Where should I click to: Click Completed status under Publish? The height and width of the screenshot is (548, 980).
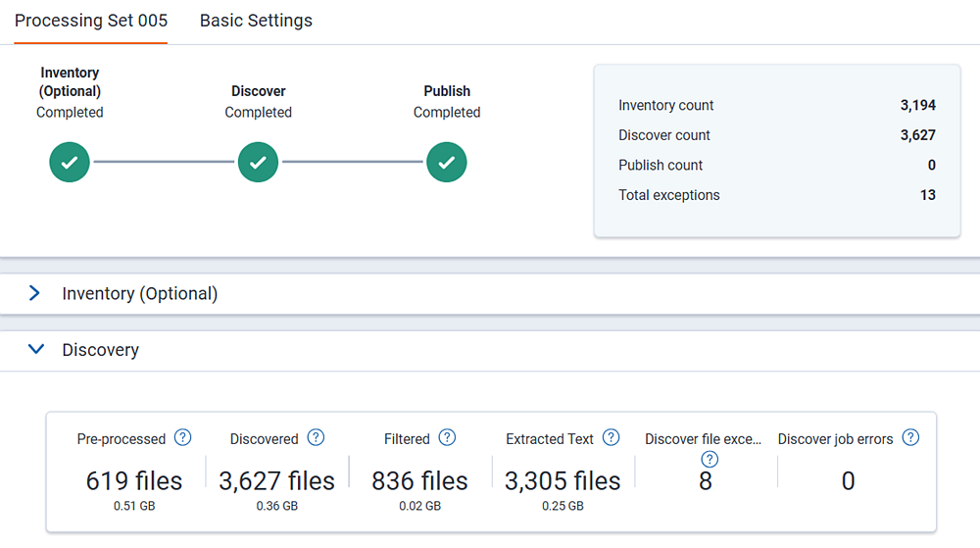(447, 113)
